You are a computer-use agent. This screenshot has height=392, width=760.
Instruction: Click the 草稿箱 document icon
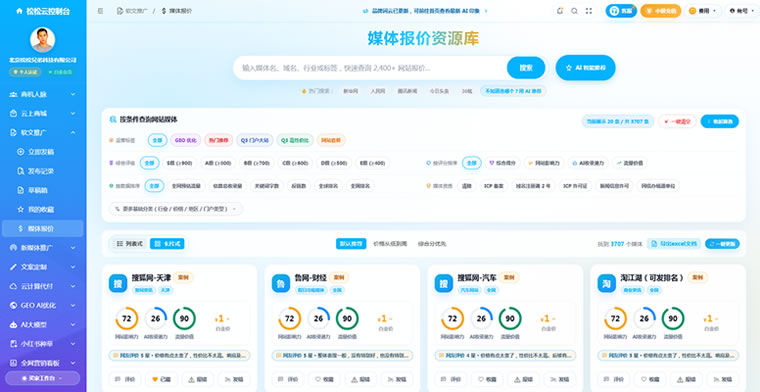20,190
